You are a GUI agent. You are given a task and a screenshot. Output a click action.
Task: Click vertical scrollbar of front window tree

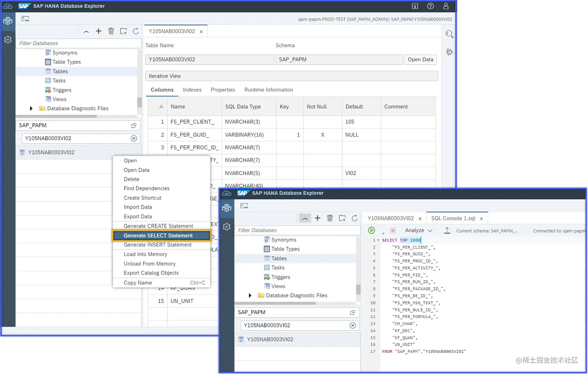tap(358, 289)
